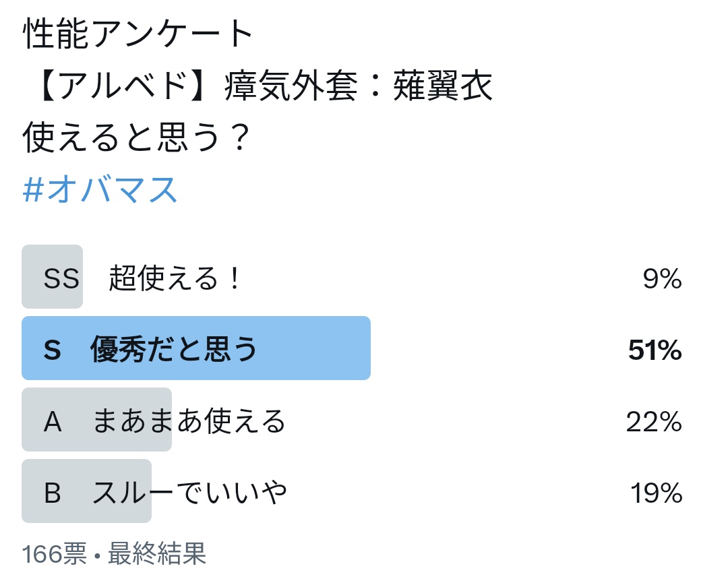728x587 pixels.
Task: Click the gray SS rank badge
Action: point(52,277)
